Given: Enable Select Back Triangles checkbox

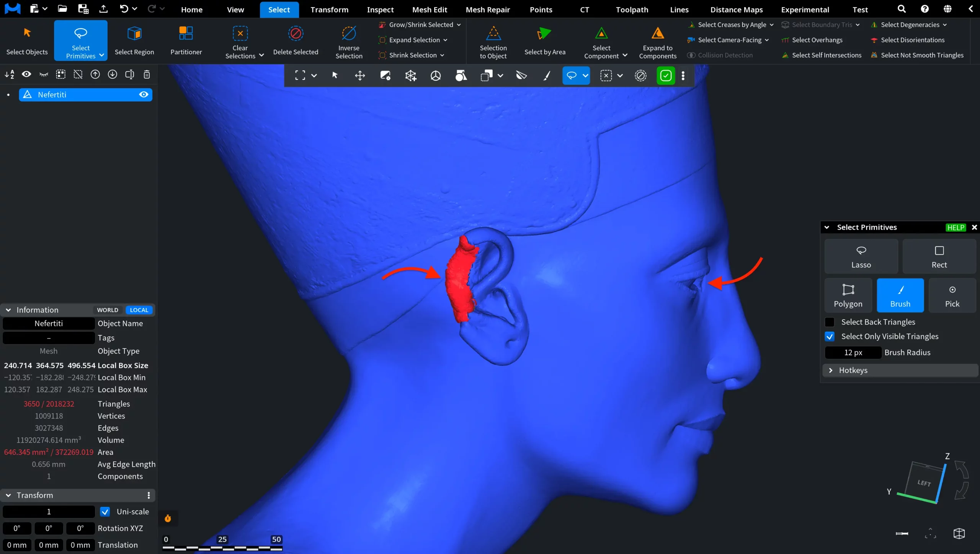Looking at the screenshot, I should pyautogui.click(x=829, y=322).
